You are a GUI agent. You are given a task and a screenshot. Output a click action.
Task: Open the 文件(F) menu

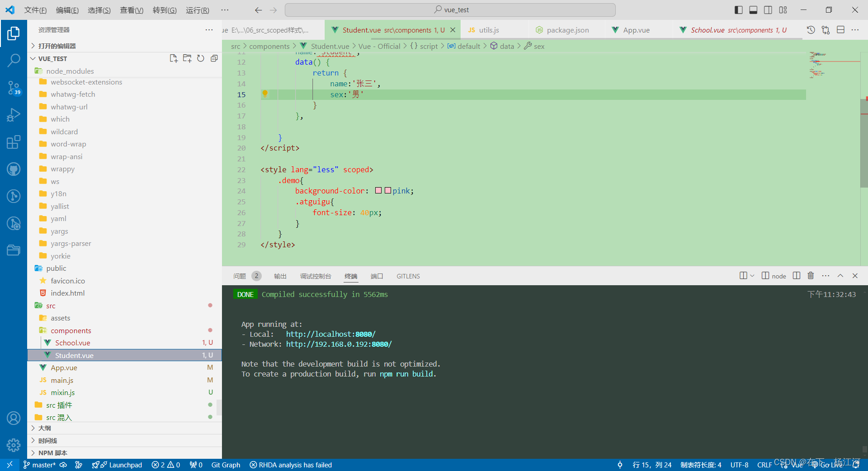tap(35, 10)
